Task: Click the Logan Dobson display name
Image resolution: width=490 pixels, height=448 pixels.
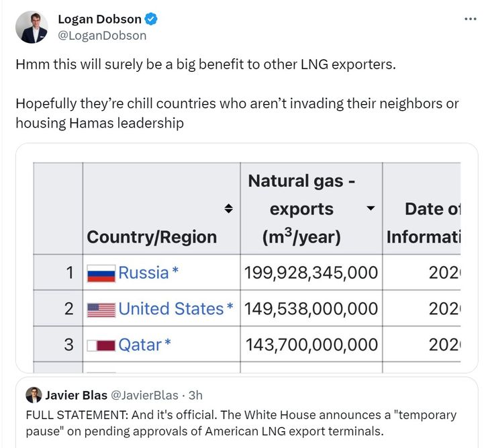Action: [100, 19]
